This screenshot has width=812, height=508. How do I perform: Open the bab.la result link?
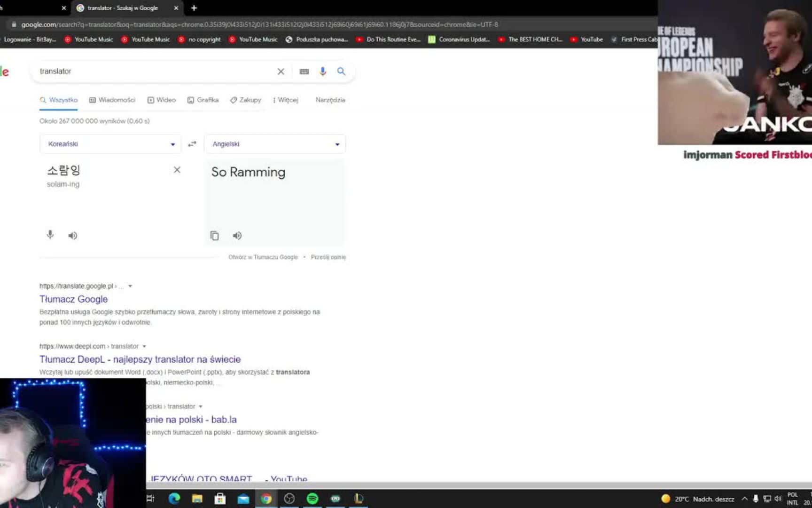(191, 420)
